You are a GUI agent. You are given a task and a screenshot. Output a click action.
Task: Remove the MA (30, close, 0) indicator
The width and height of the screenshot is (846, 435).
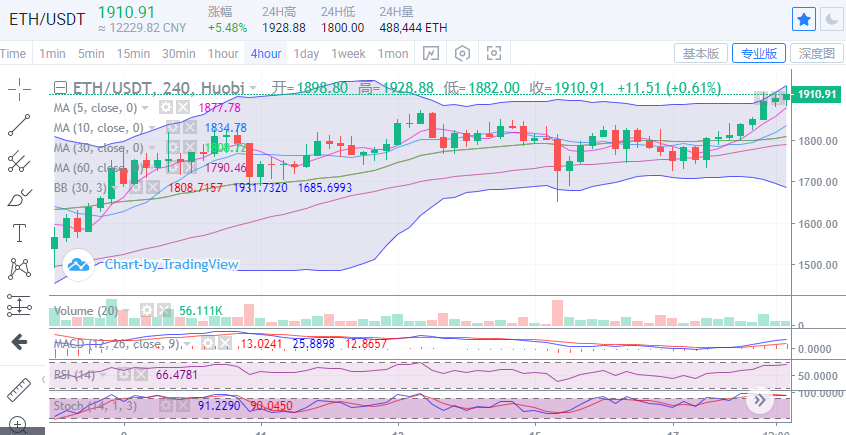coord(189,148)
